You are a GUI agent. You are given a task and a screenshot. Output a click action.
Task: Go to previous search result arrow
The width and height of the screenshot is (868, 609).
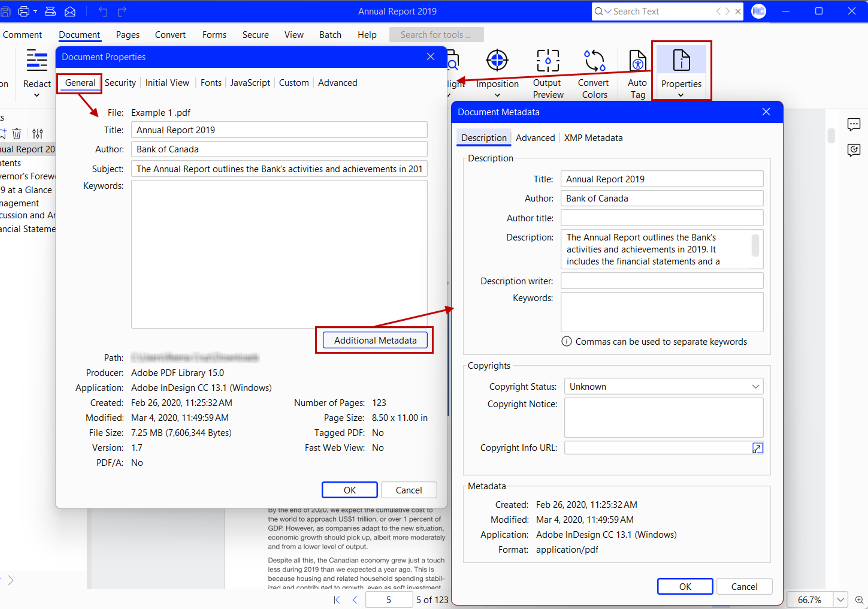pyautogui.click(x=718, y=11)
